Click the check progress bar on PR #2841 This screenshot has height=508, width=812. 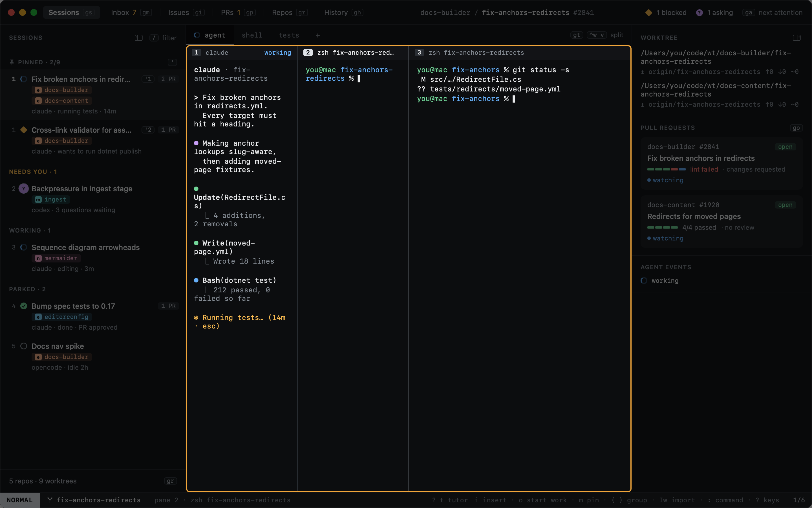666,169
